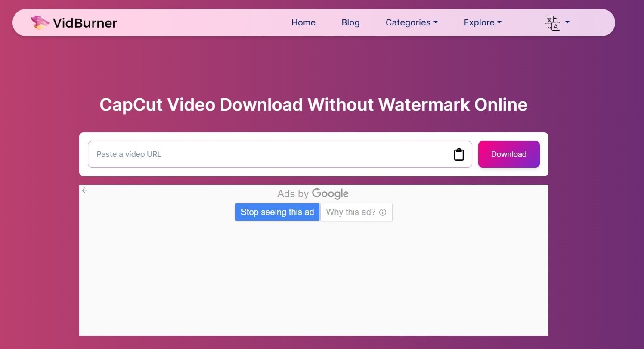Expand the Categories menu
This screenshot has height=349, width=644.
click(408, 22)
